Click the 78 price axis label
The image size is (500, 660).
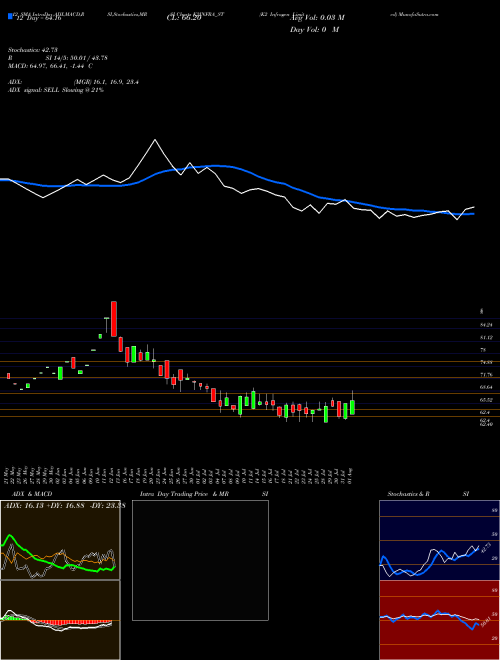tap(483, 350)
